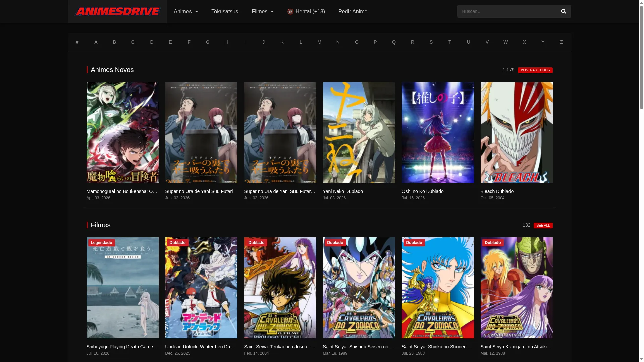The height and width of the screenshot is (362, 644).
Task: Open Saint Seiya Shinku no Shonen poster
Action: coord(438,288)
